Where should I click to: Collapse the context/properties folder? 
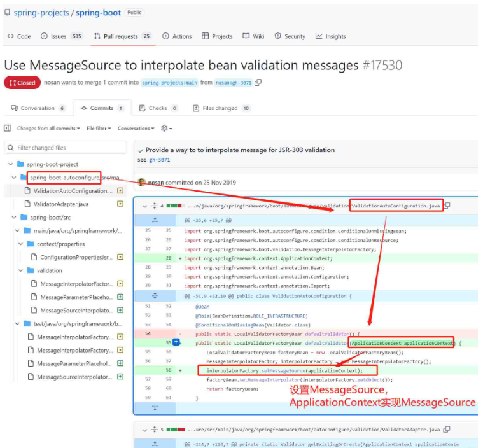21,244
